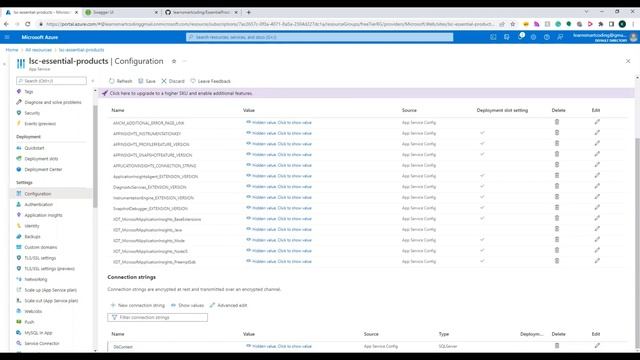Viewport: 640px width, 360px height.
Task: Edit the DbContext connection string
Action: tap(597, 346)
